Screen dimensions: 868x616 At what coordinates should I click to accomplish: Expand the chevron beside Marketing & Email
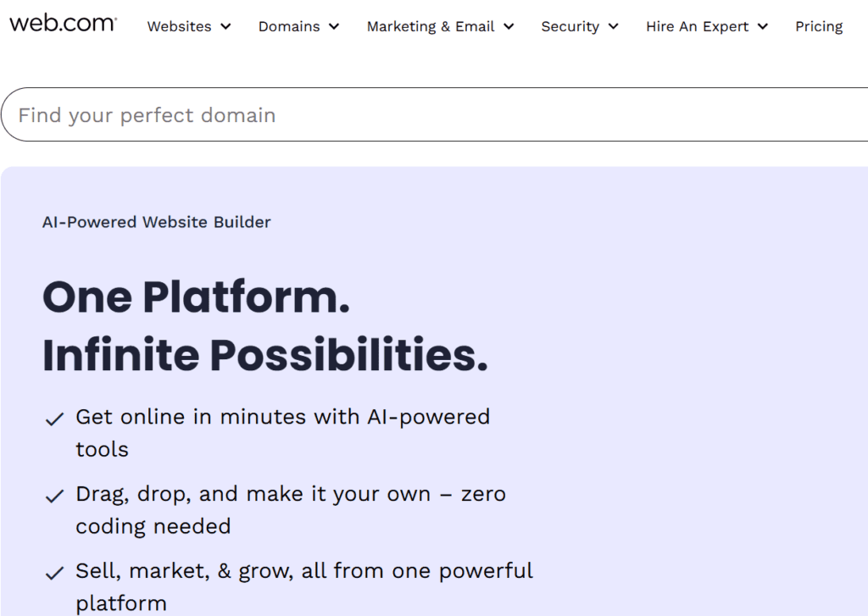click(509, 26)
